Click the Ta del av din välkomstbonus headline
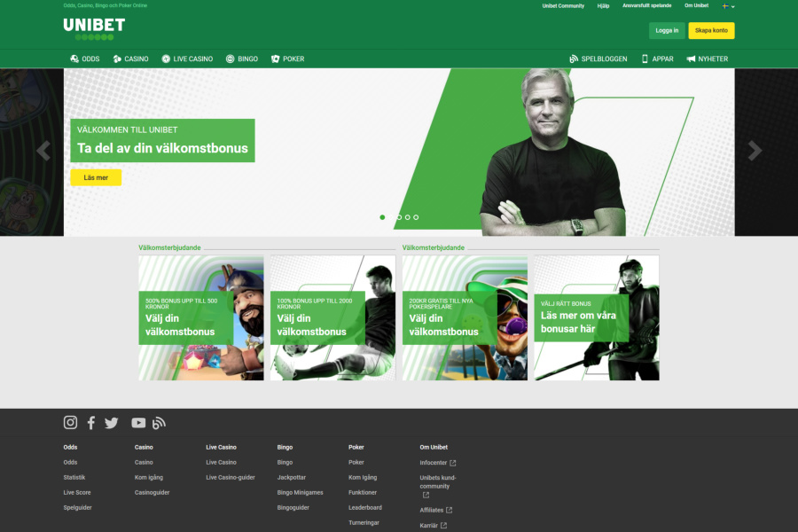 [x=162, y=148]
